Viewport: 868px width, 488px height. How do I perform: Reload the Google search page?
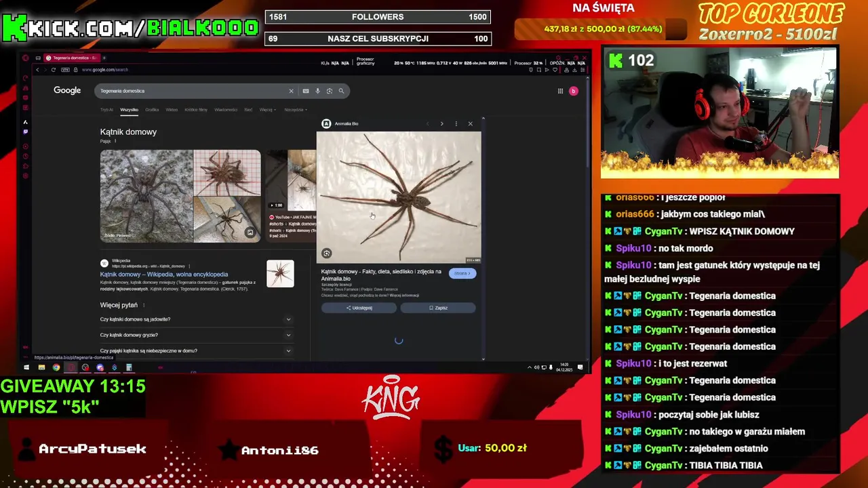(x=54, y=70)
